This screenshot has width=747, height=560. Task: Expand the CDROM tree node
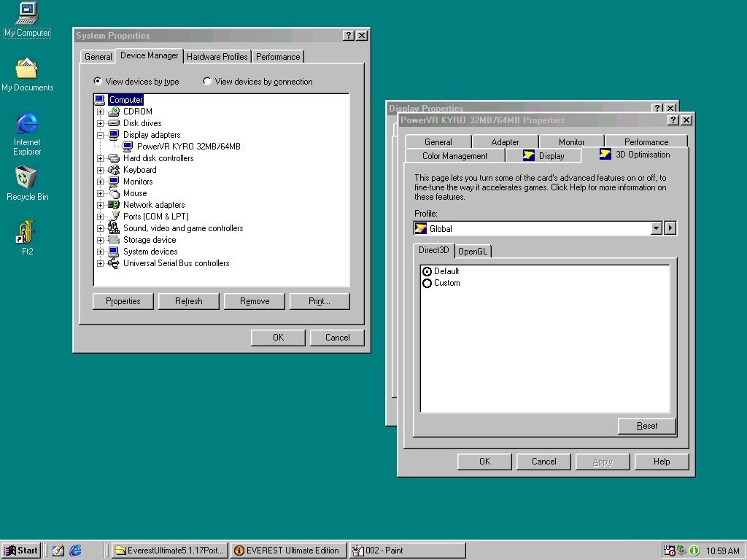click(100, 112)
